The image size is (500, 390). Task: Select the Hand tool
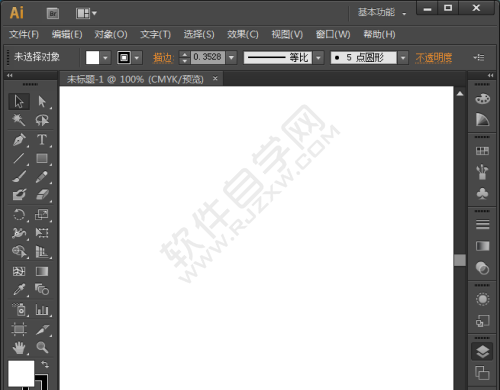pos(19,348)
